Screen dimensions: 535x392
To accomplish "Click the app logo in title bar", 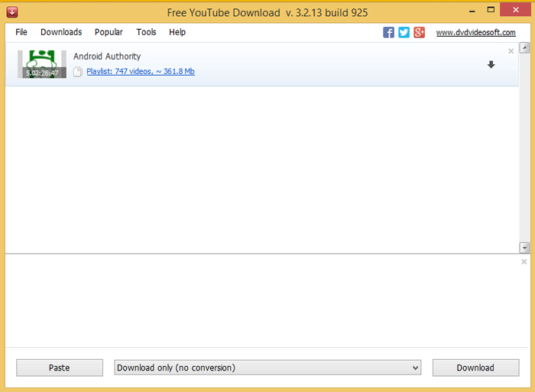I will click(x=12, y=13).
